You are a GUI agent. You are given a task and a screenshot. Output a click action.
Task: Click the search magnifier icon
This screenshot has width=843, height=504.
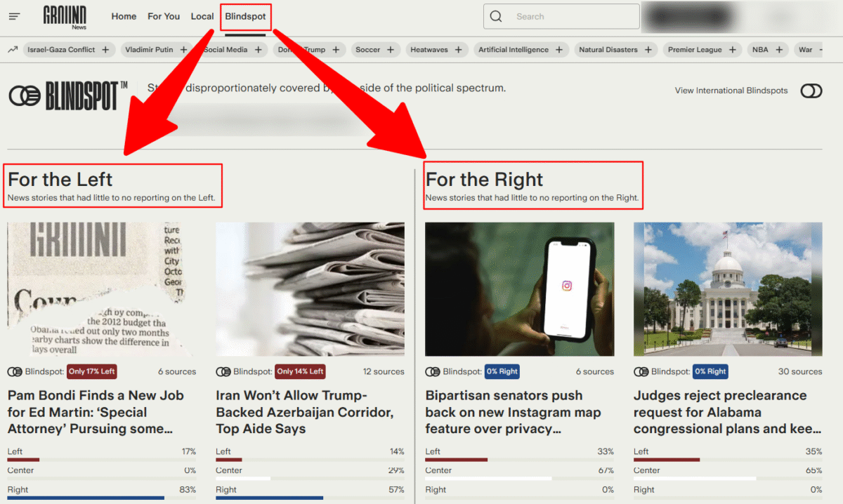tap(496, 16)
